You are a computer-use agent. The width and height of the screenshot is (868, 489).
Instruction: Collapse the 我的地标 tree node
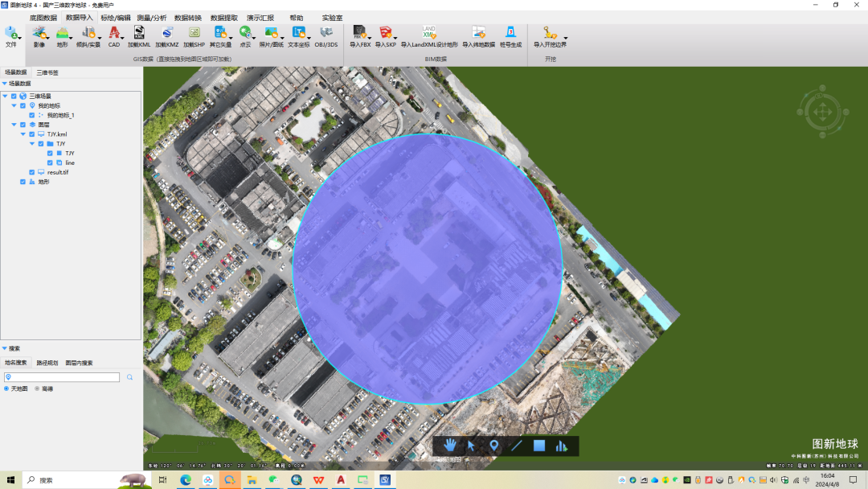click(14, 105)
